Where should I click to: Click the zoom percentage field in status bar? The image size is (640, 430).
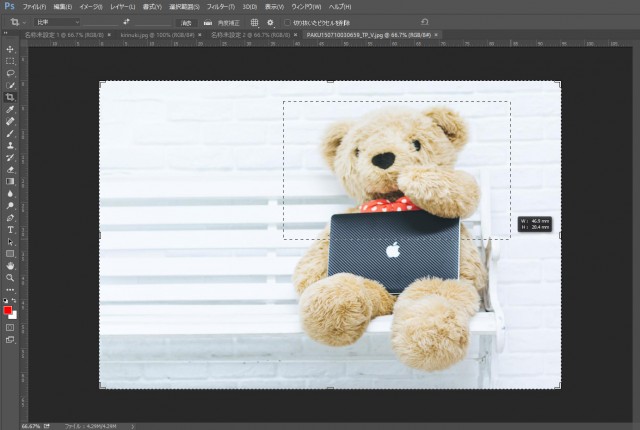pos(30,425)
